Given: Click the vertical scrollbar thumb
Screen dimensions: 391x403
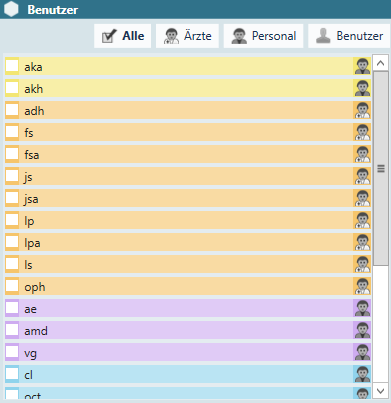Looking at the screenshot, I should [x=380, y=168].
